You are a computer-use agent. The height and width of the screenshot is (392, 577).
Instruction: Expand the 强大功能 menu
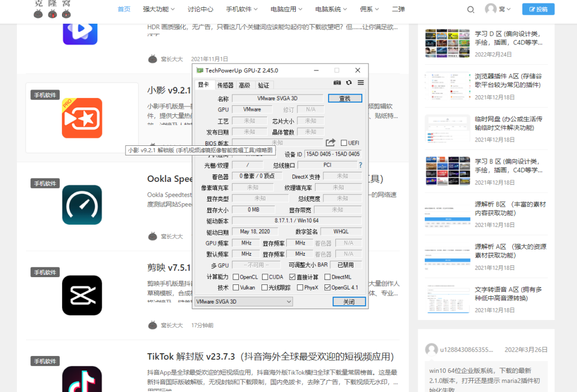[158, 9]
